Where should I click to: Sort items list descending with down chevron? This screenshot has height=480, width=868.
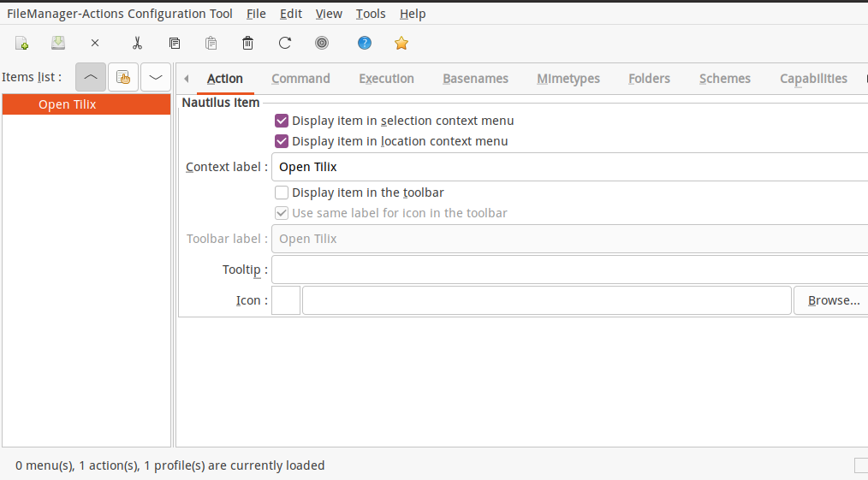156,77
